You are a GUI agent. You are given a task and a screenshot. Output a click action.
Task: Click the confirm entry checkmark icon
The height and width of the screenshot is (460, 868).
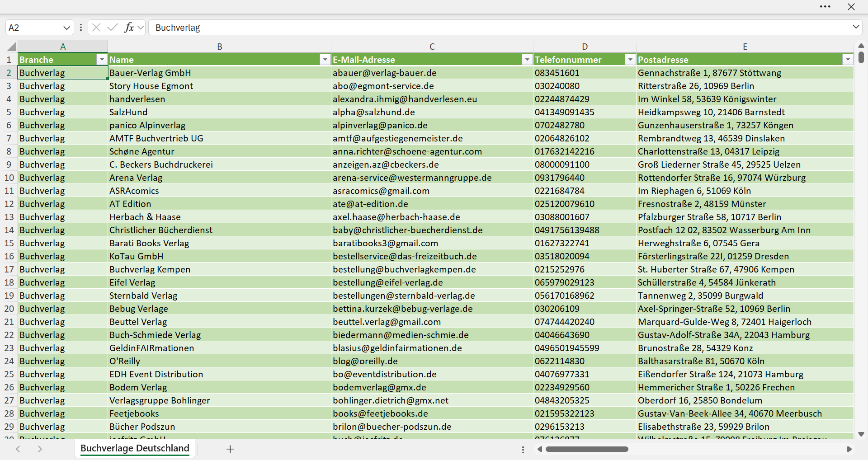tap(113, 28)
